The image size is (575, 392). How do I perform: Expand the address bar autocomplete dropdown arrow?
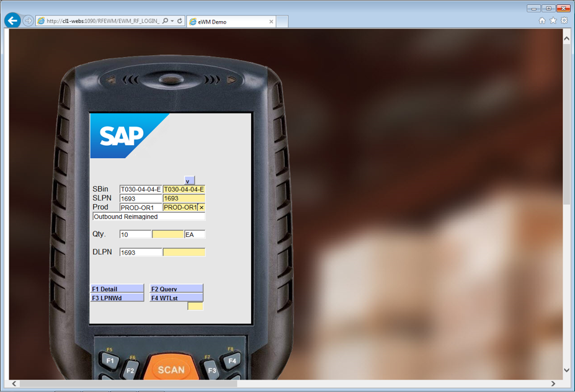[172, 21]
